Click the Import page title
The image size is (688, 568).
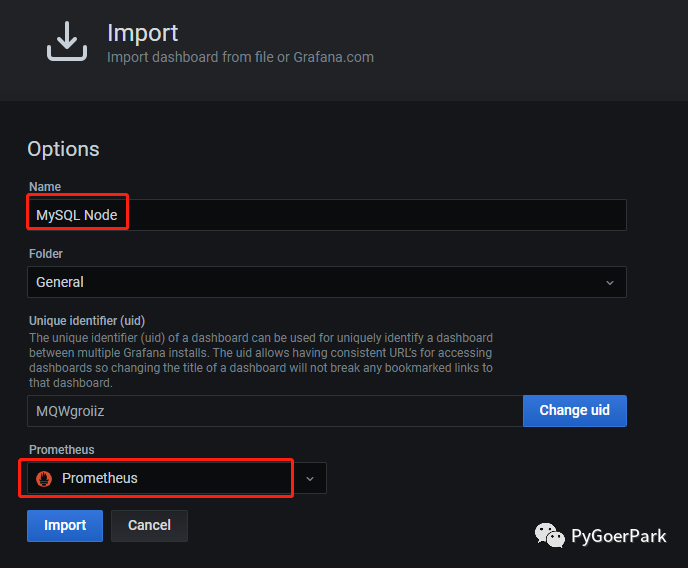tap(142, 33)
